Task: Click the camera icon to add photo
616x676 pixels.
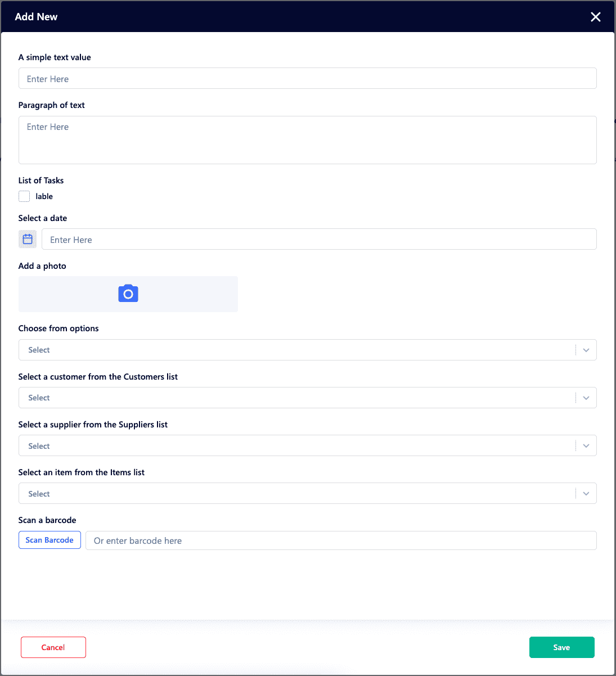Action: (x=128, y=294)
